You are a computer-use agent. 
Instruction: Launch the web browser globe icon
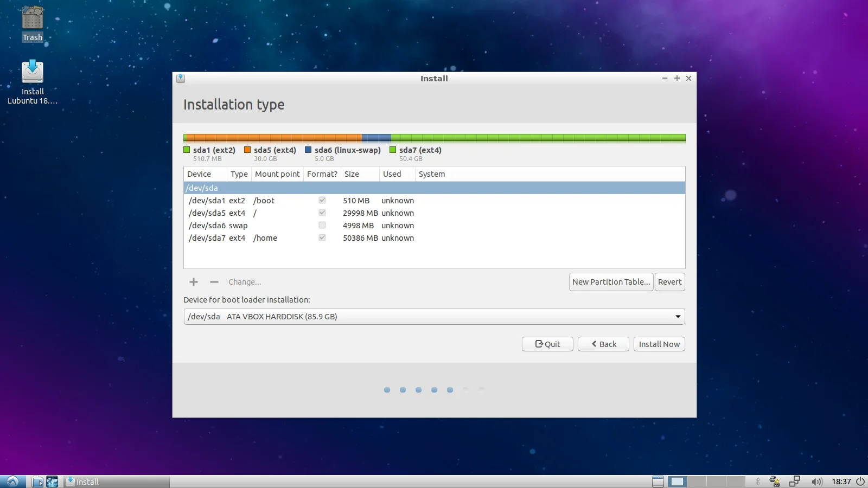(52, 481)
